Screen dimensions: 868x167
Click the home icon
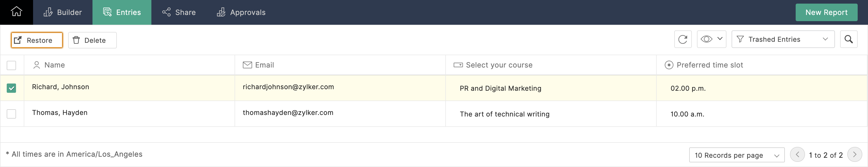click(16, 12)
